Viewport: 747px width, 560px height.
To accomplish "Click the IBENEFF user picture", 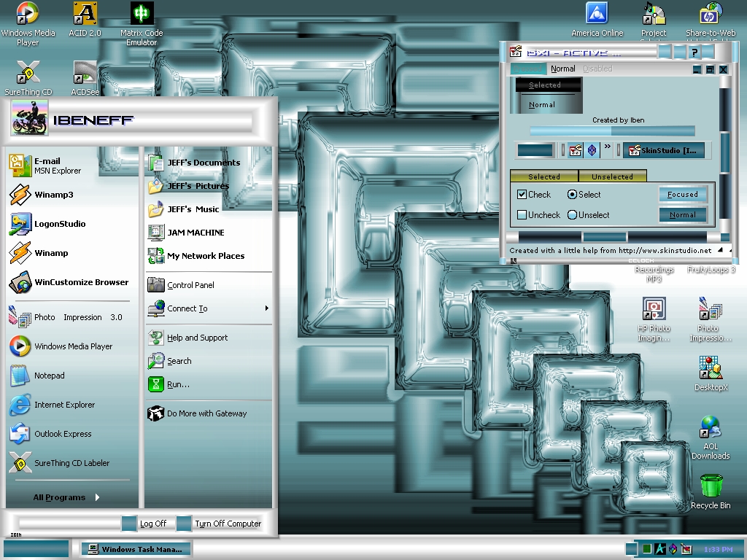I will 29,118.
